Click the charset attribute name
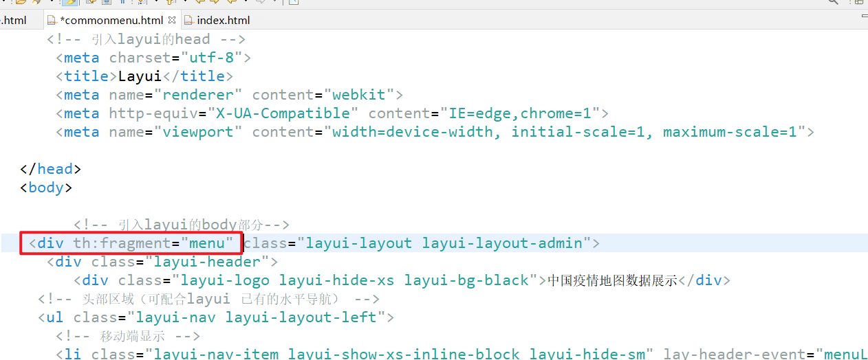868x360 pixels. pos(140,58)
